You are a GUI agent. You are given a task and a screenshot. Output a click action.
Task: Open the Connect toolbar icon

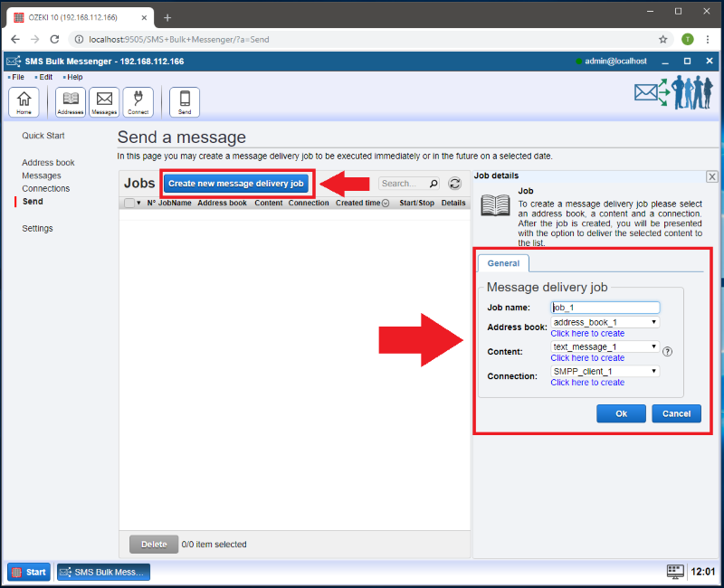coord(138,101)
